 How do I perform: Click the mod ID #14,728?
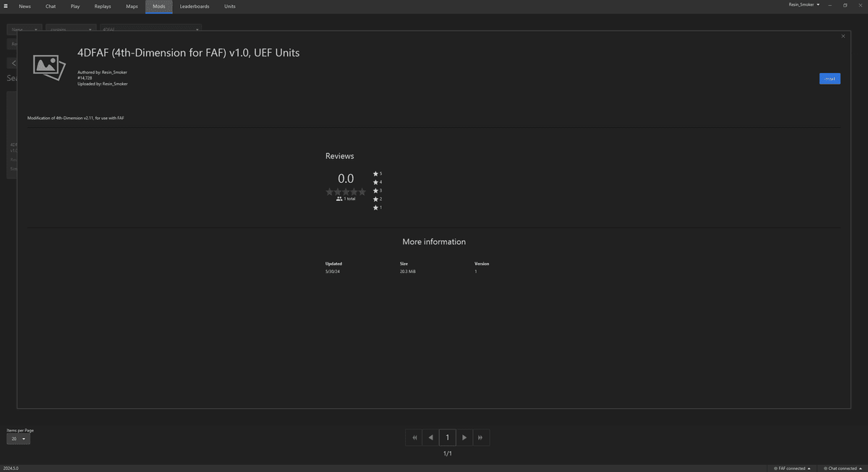[85, 78]
